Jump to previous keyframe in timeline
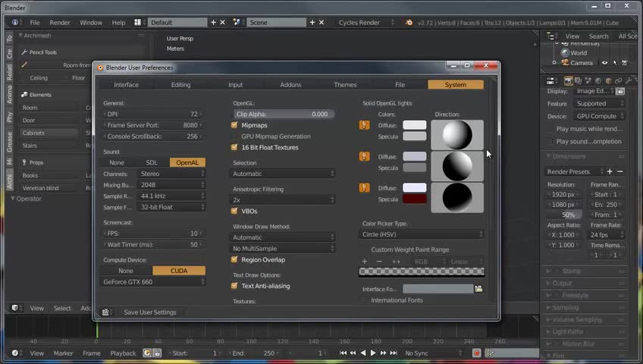This screenshot has width=643, height=364. click(353, 353)
